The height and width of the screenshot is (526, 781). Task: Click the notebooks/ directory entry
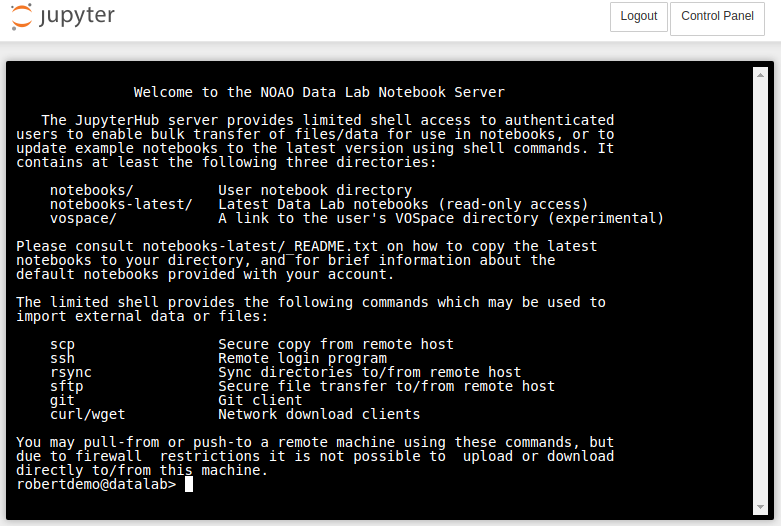(91, 190)
